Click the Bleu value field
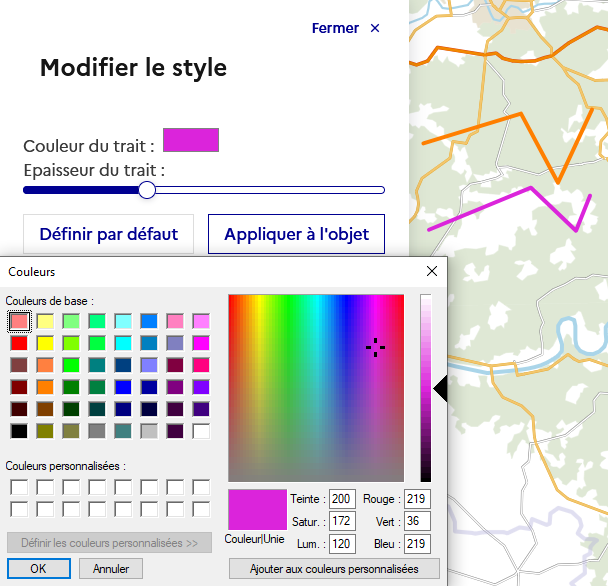608x586 pixels. tap(417, 544)
